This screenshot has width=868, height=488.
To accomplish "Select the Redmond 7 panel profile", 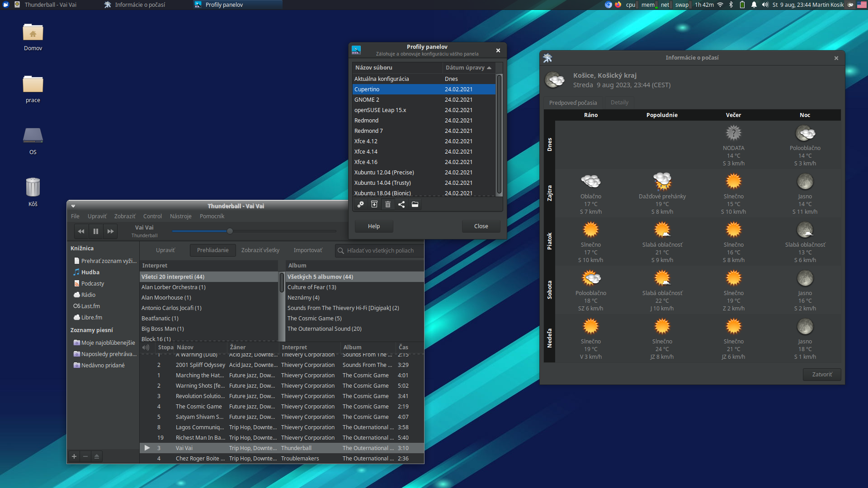I will tap(424, 131).
